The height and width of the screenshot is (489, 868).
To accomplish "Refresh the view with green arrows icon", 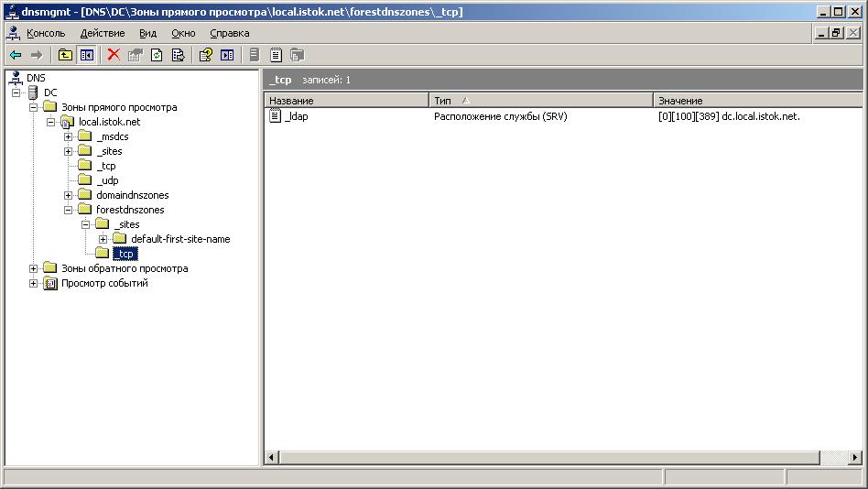I will (x=157, y=55).
